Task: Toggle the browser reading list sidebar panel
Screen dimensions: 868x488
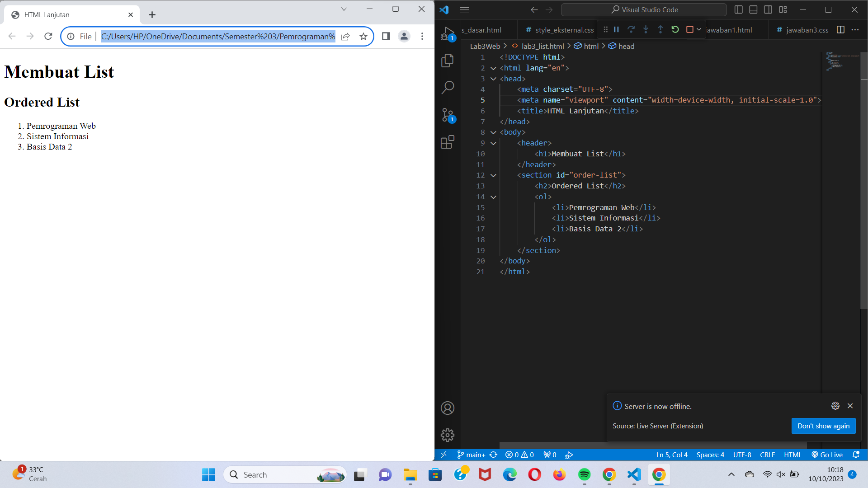Action: click(386, 36)
